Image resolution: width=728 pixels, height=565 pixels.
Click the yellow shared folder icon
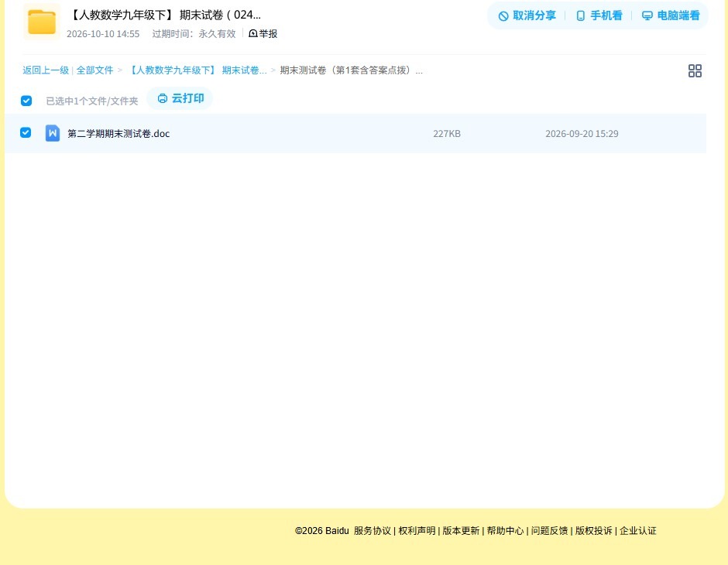coord(42,22)
